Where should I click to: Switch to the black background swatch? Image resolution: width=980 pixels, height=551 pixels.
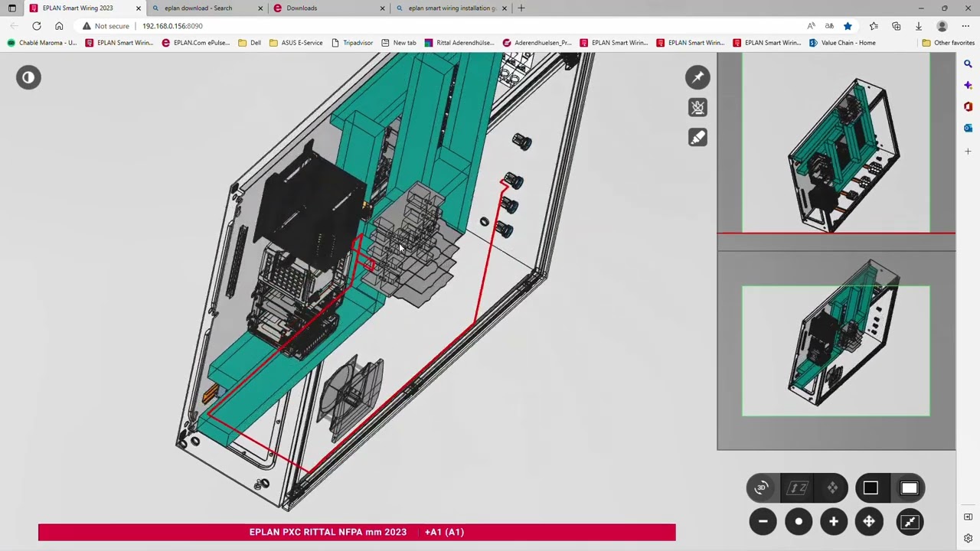pyautogui.click(x=871, y=488)
